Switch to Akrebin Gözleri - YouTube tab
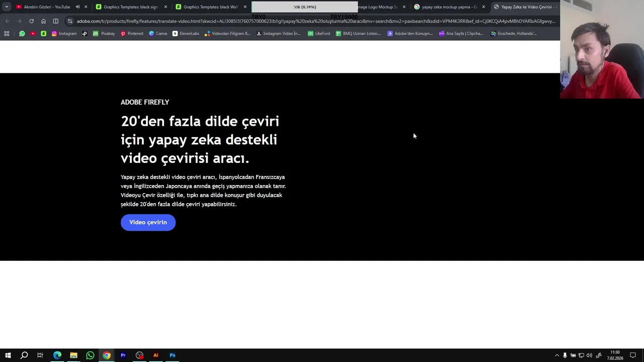This screenshot has width=644, height=362. [x=47, y=7]
